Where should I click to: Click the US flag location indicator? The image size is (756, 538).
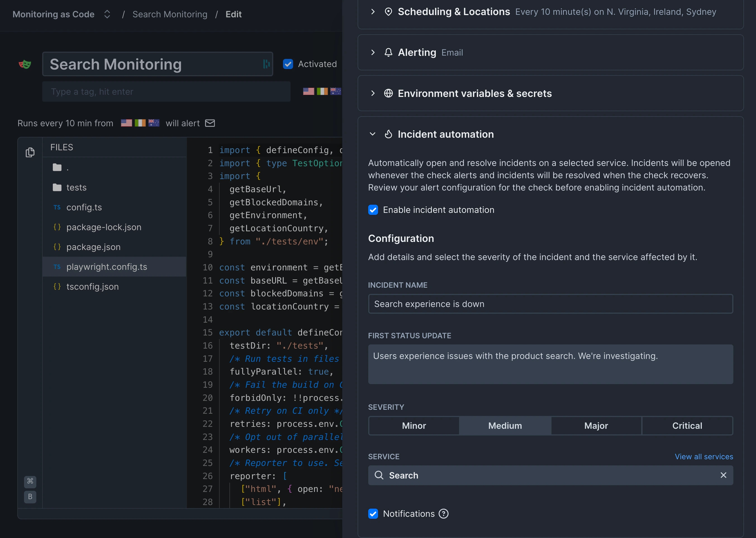126,123
